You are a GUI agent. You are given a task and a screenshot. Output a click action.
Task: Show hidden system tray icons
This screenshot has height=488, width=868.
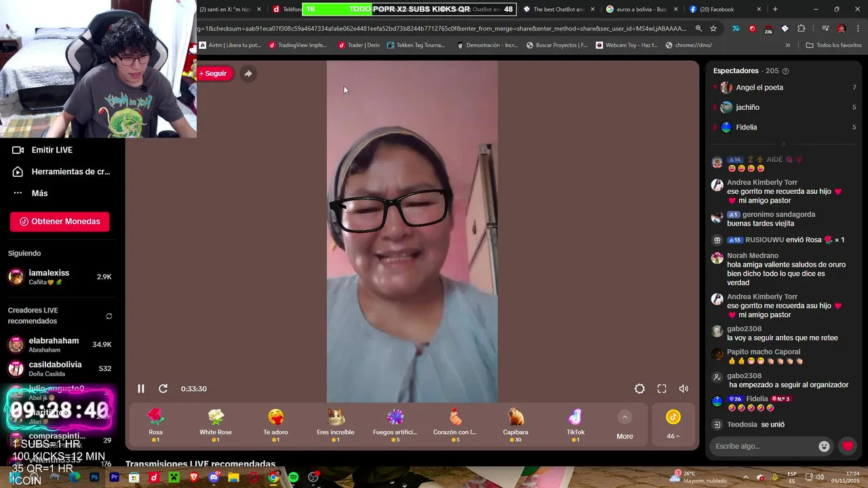(745, 477)
